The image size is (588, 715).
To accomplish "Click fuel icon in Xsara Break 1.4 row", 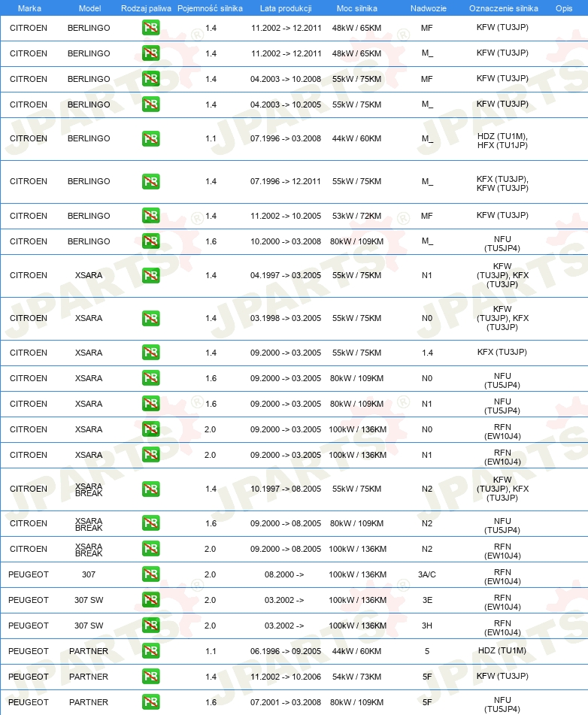I will pos(151,489).
